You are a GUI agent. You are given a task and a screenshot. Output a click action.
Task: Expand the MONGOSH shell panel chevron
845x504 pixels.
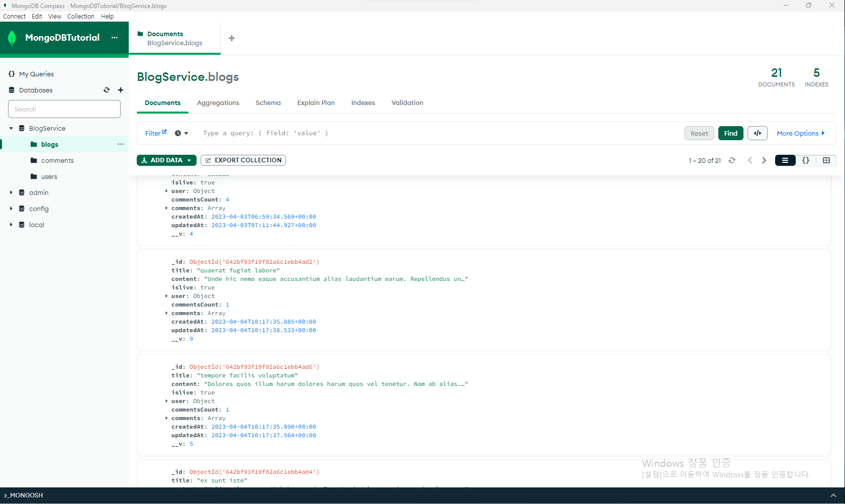tap(833, 495)
